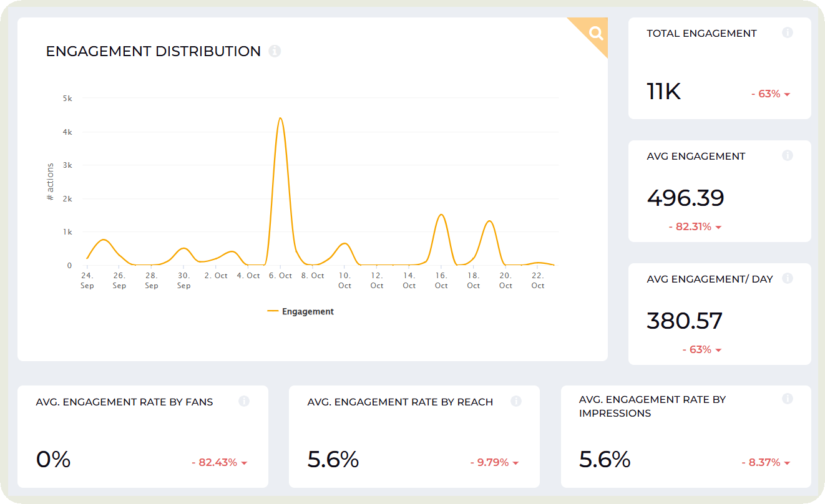Click the 16 Oct label on the x-axis
The width and height of the screenshot is (825, 504).
tap(441, 280)
